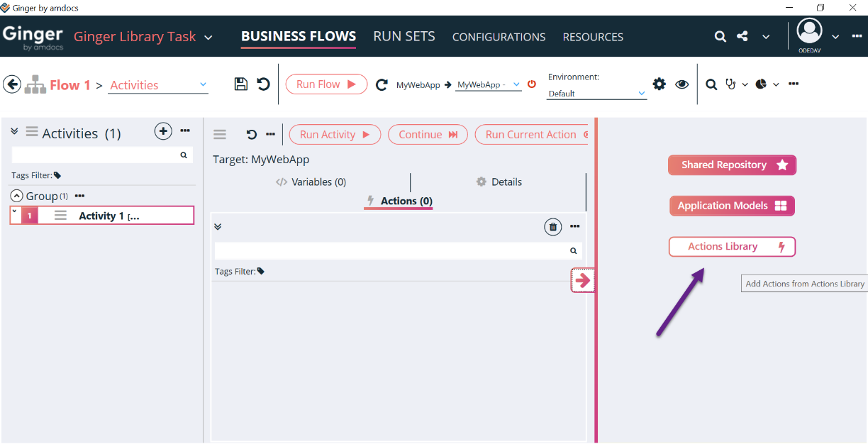Open the ODEDAV user profile avatar
Image resolution: width=868 pixels, height=444 pixels.
810,32
